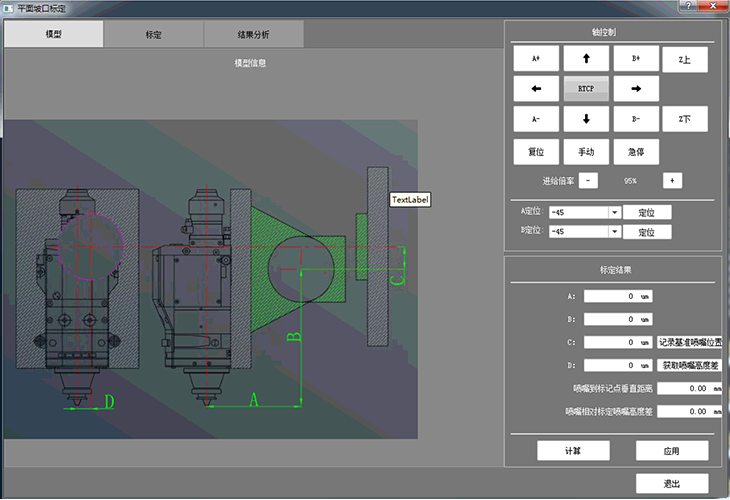Increase feed rate with plus button
This screenshot has width=730, height=500.
pos(672,180)
